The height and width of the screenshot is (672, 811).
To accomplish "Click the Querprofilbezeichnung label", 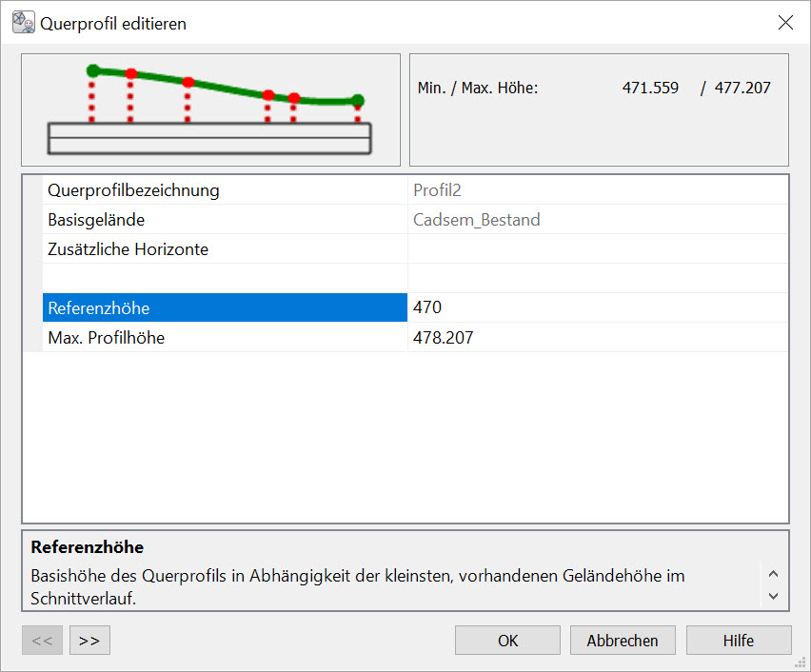I will click(225, 190).
